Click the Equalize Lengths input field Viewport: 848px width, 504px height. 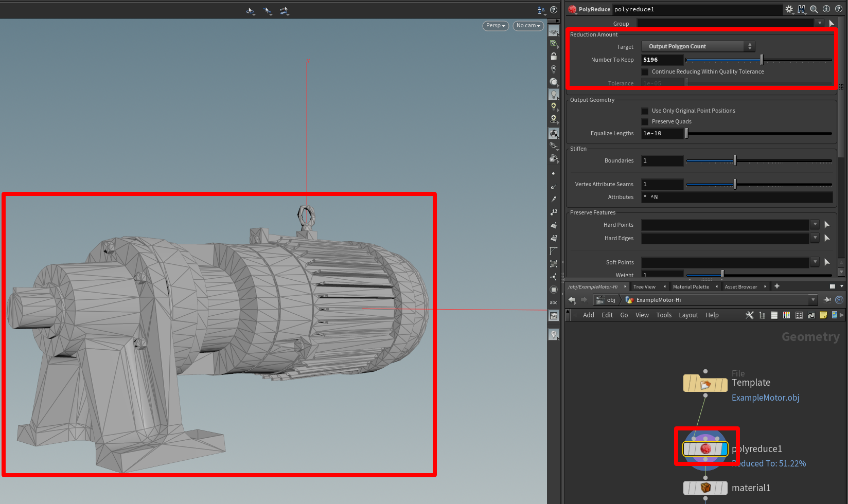coord(662,134)
